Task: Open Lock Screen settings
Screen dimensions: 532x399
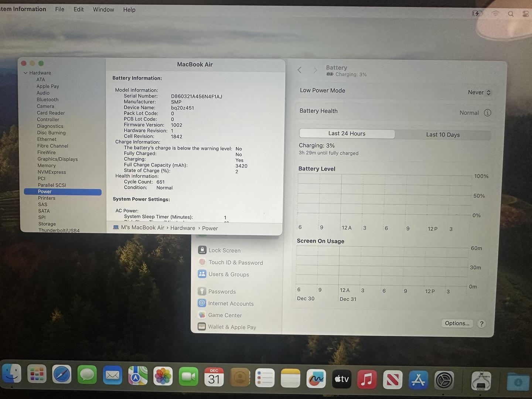Action: [219, 250]
